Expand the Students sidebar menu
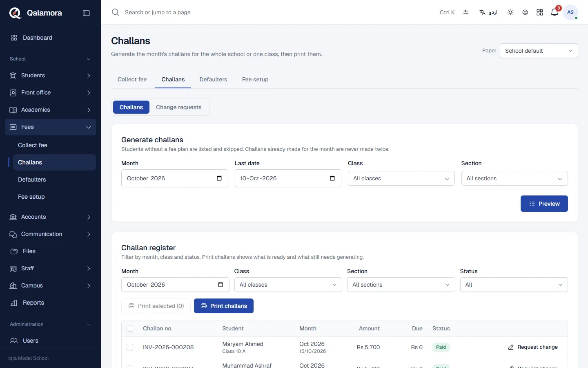Viewport: 588px width, 368px height. click(51, 75)
